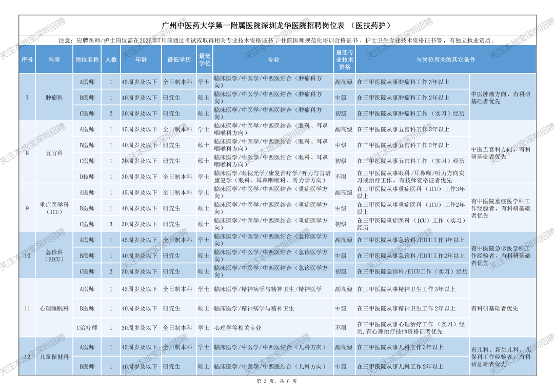Click 心理学等相关专业 major cell
This screenshot has width=554, height=392.
coord(273,328)
